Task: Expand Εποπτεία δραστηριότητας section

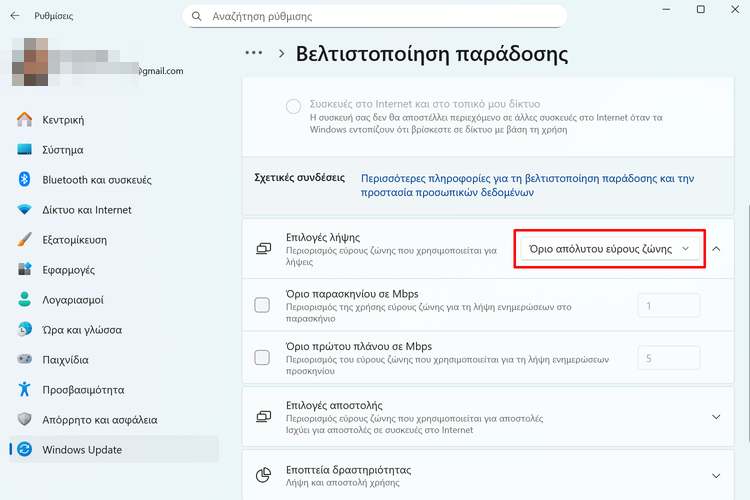Action: 715,476
